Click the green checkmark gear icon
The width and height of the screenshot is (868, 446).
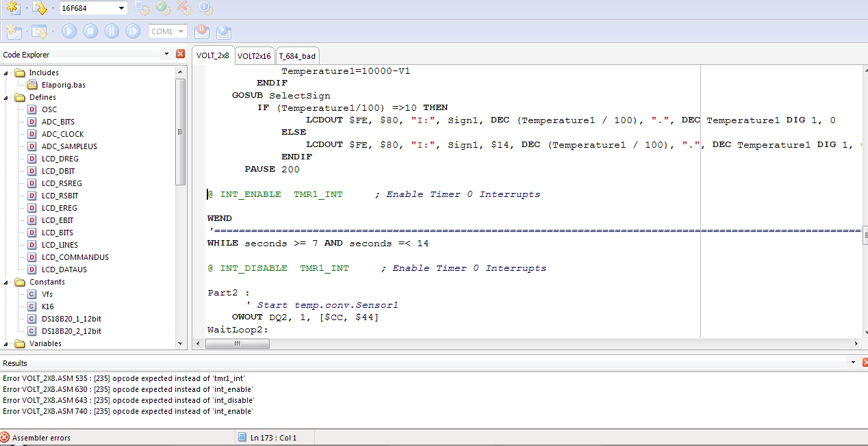[163, 8]
